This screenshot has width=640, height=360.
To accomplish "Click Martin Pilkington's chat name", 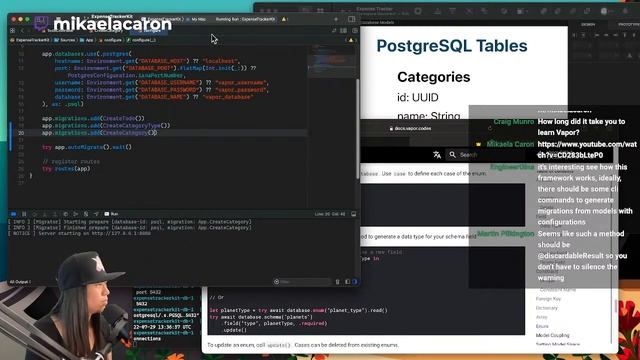I will (x=505, y=234).
